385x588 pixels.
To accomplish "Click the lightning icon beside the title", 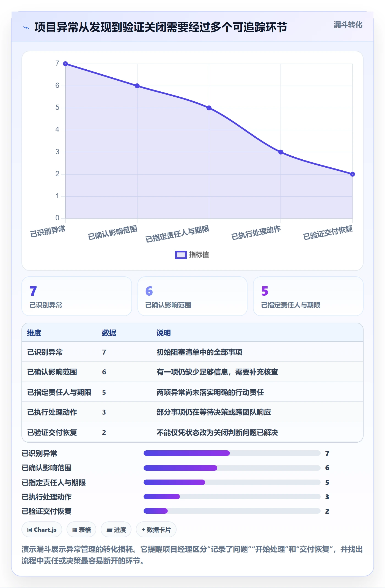I will [26, 28].
